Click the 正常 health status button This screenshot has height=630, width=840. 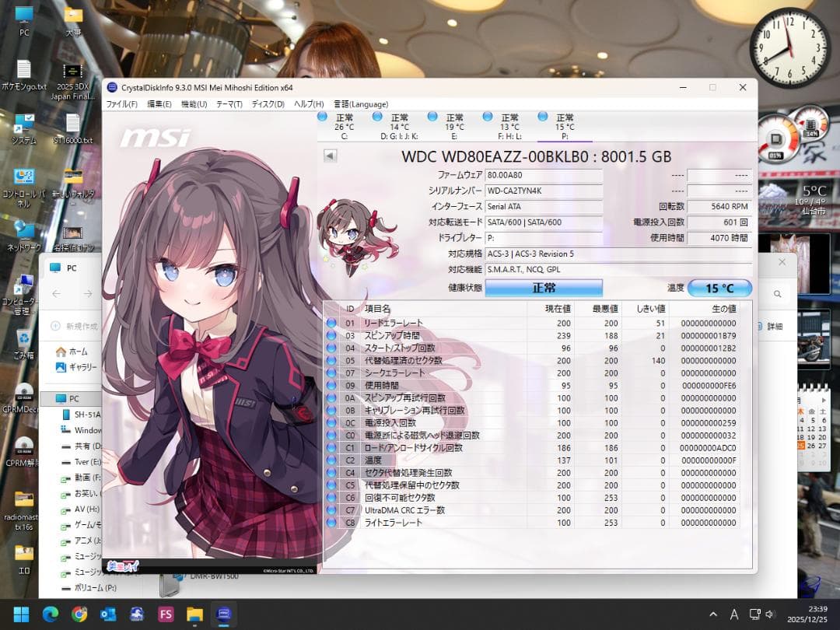click(x=544, y=288)
